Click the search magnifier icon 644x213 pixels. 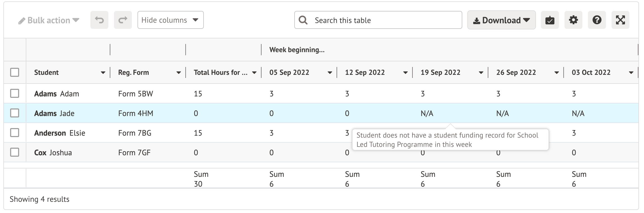click(303, 20)
